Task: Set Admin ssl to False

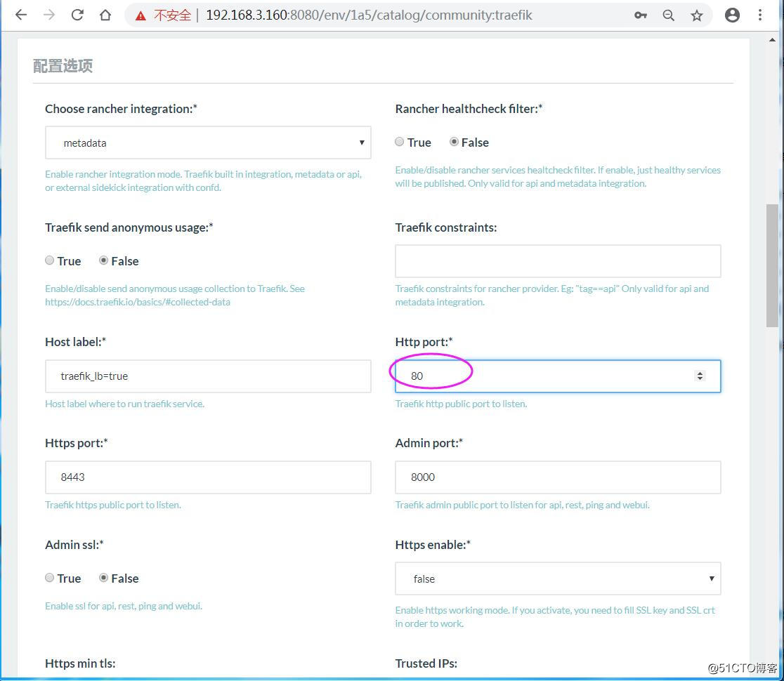Action: tap(103, 578)
